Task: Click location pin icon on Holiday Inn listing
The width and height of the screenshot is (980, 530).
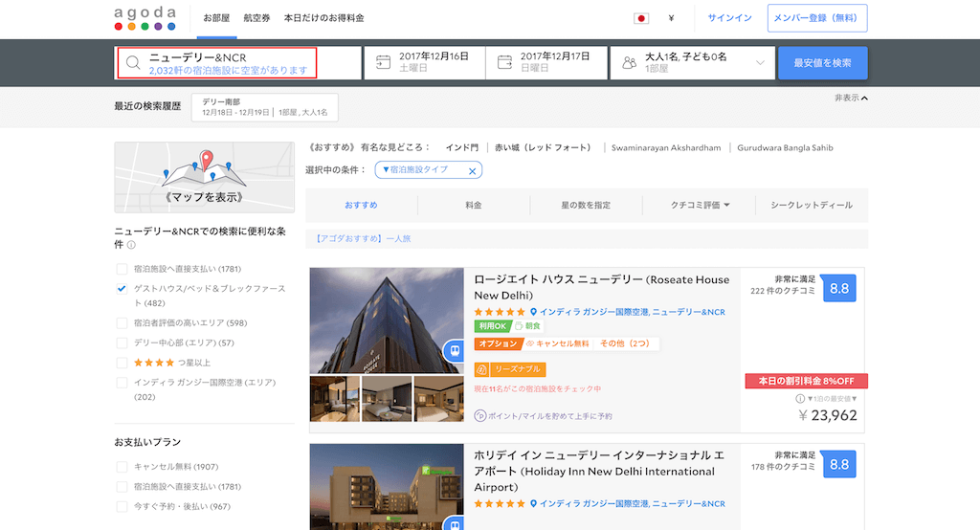Action: coord(533,504)
